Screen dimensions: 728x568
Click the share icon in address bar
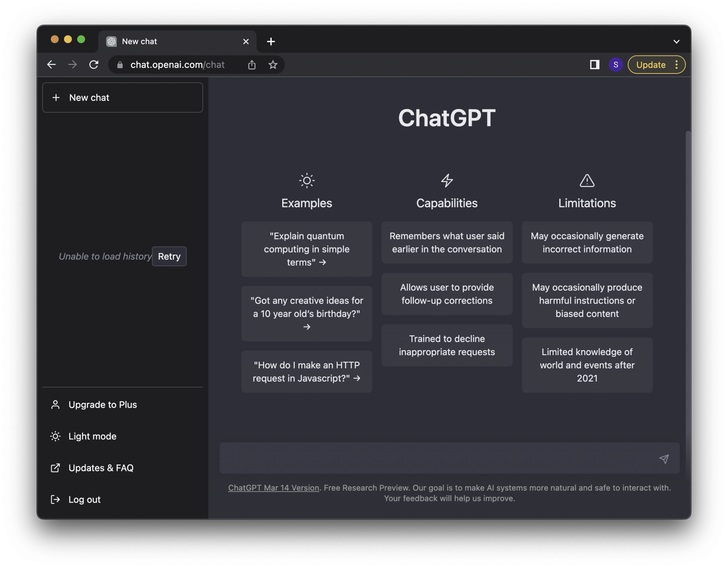click(x=252, y=65)
